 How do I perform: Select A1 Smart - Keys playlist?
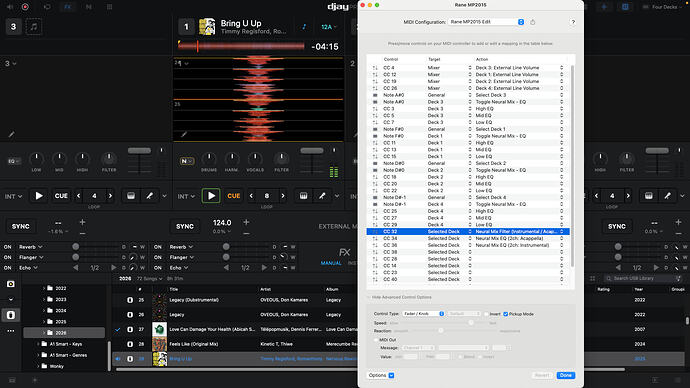point(66,344)
